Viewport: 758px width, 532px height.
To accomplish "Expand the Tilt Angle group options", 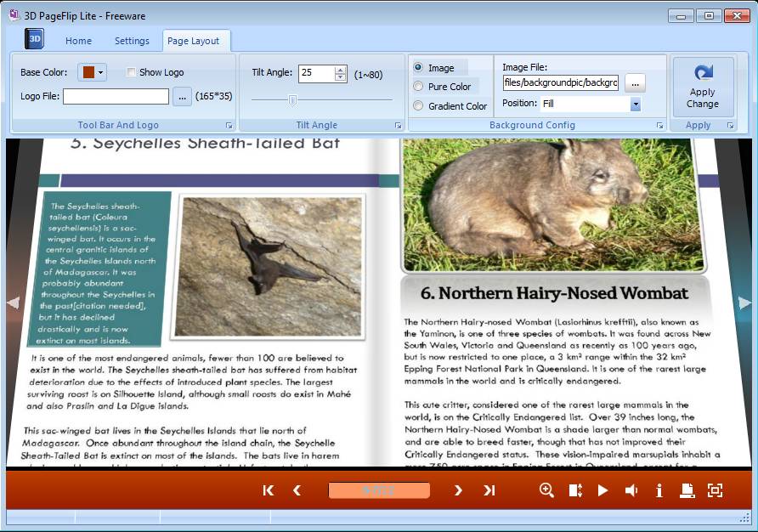I will pyautogui.click(x=398, y=126).
